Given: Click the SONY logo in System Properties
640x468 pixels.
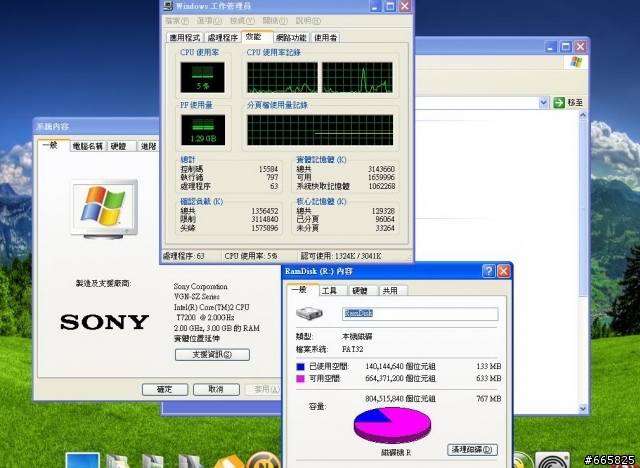Looking at the screenshot, I should coord(104,322).
